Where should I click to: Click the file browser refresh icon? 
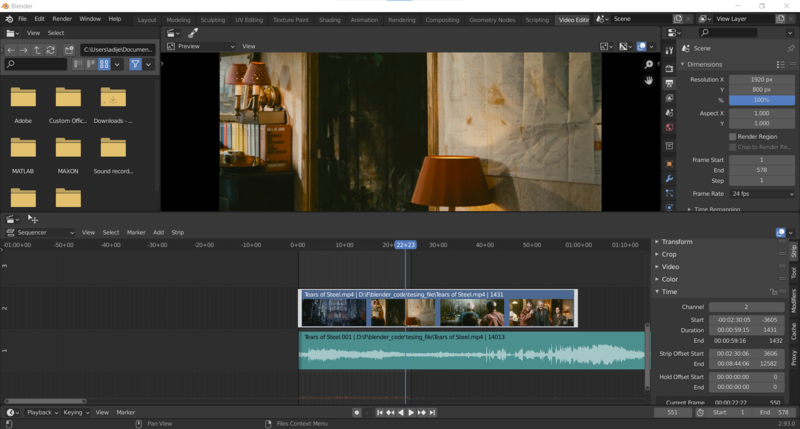52,50
